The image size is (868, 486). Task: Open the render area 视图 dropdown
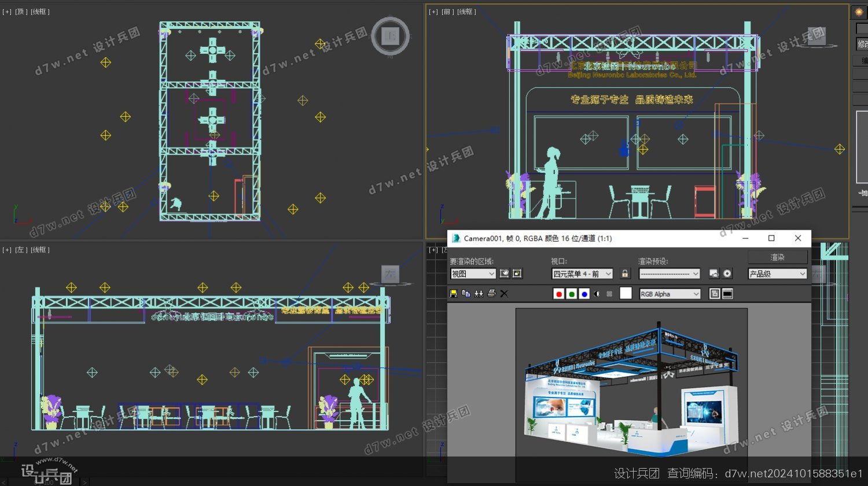[473, 274]
